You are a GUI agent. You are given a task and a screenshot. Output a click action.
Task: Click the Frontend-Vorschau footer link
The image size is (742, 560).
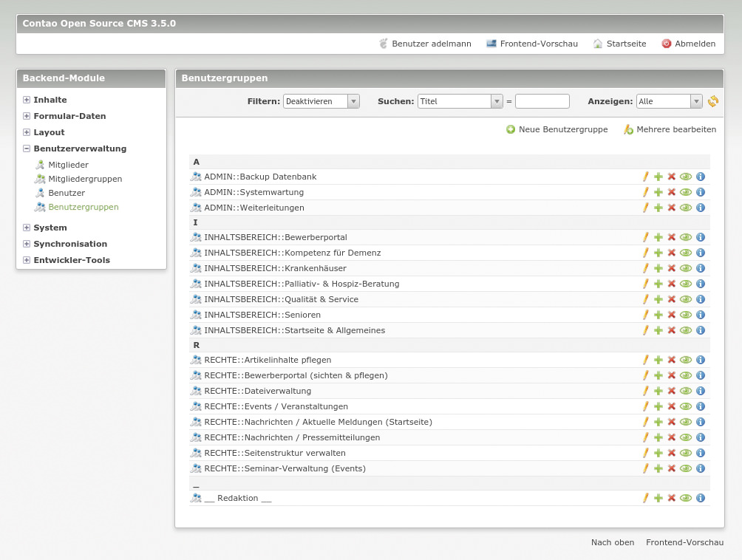685,542
